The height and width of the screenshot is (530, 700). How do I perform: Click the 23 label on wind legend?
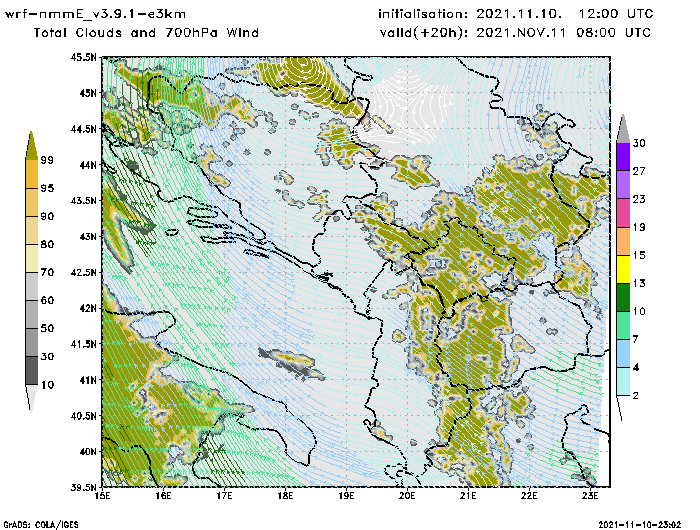pos(639,199)
